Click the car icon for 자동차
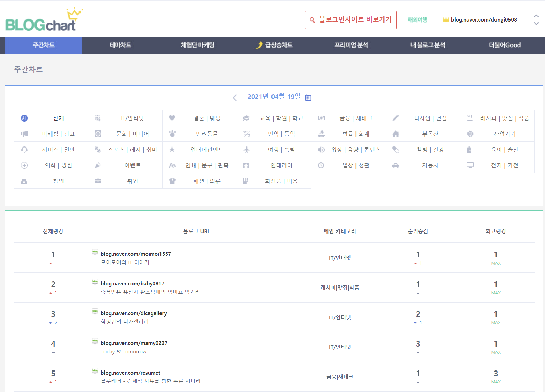Image resolution: width=545 pixels, height=392 pixels. click(x=396, y=165)
